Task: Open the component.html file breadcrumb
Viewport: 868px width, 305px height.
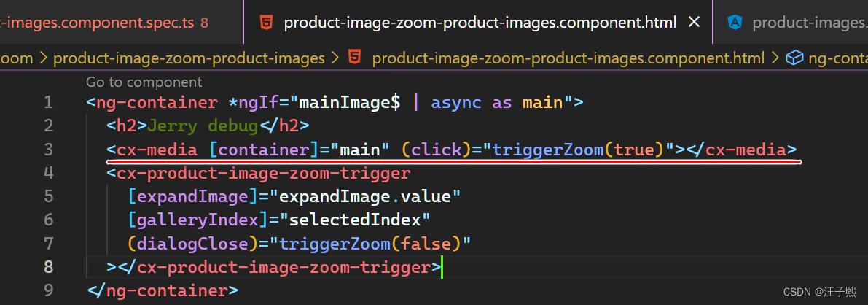Action: [x=568, y=58]
